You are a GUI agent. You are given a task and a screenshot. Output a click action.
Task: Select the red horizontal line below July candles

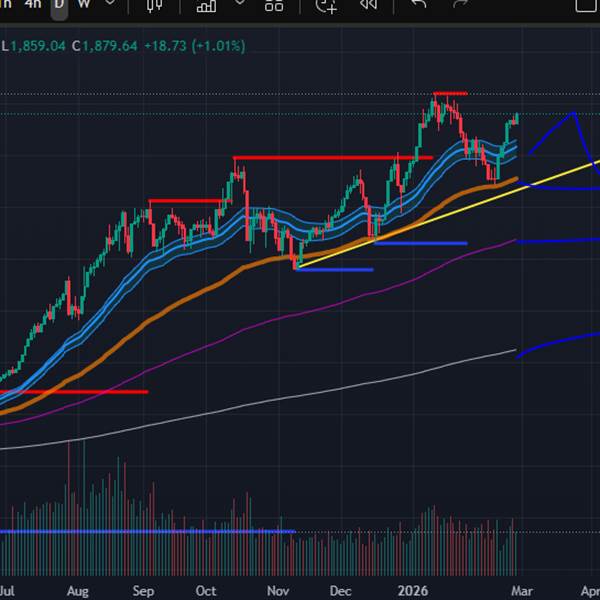click(74, 391)
